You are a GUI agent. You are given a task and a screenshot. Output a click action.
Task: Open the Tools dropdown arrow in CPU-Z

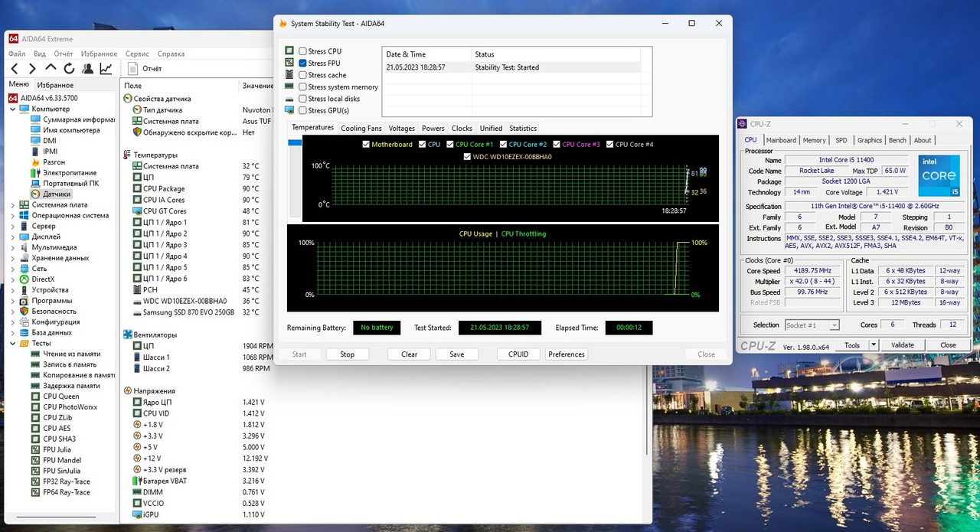click(x=874, y=345)
